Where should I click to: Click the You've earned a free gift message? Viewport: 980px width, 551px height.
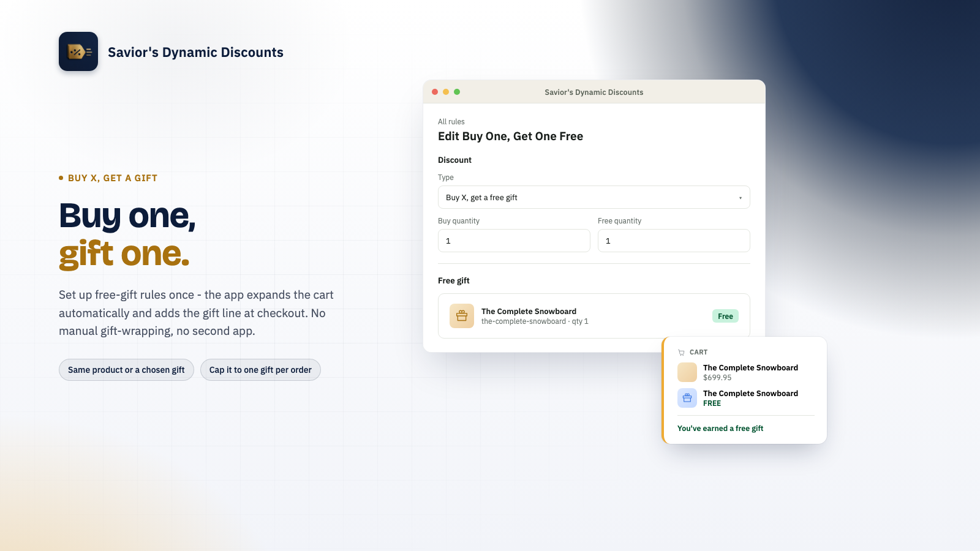point(720,429)
